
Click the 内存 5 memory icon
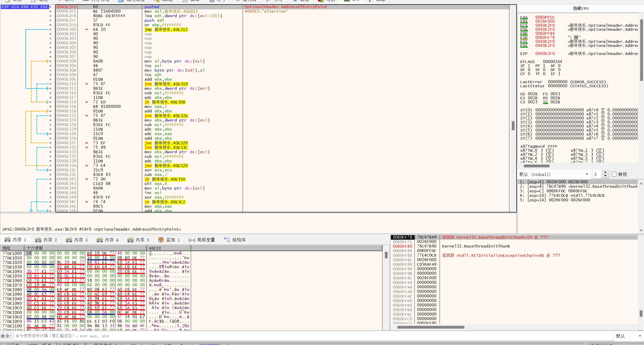point(130,240)
